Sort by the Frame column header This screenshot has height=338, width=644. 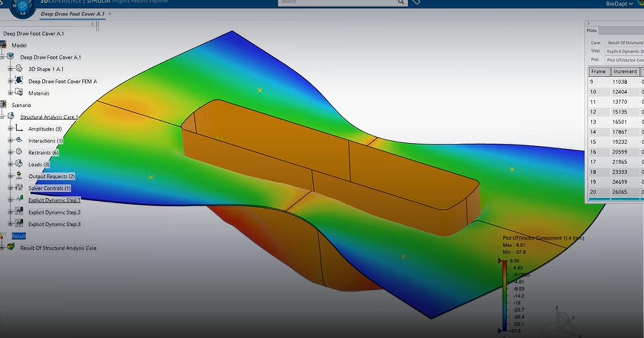coord(599,71)
